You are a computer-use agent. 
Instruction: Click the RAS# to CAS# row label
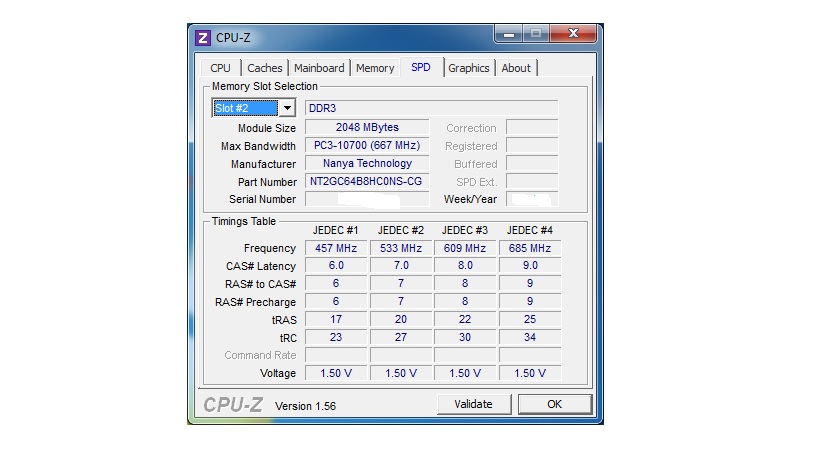(x=260, y=284)
